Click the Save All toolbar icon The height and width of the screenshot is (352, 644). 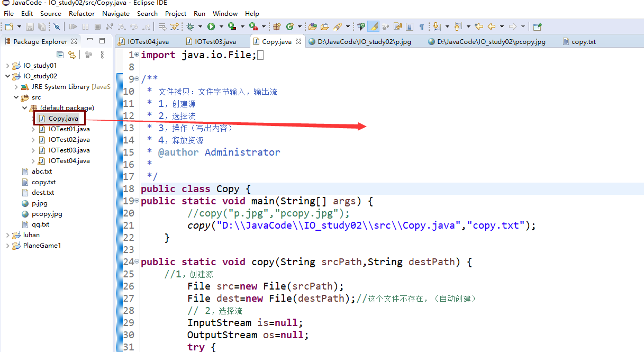click(42, 26)
